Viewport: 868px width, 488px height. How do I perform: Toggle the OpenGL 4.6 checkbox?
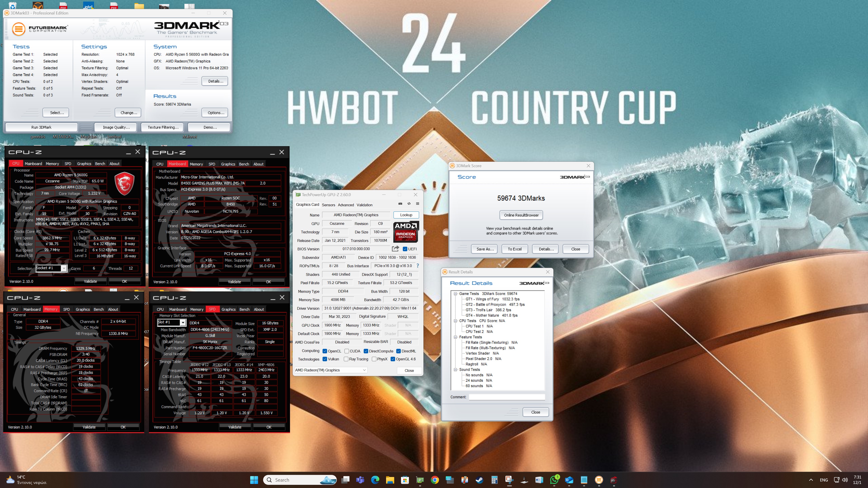[x=393, y=359]
